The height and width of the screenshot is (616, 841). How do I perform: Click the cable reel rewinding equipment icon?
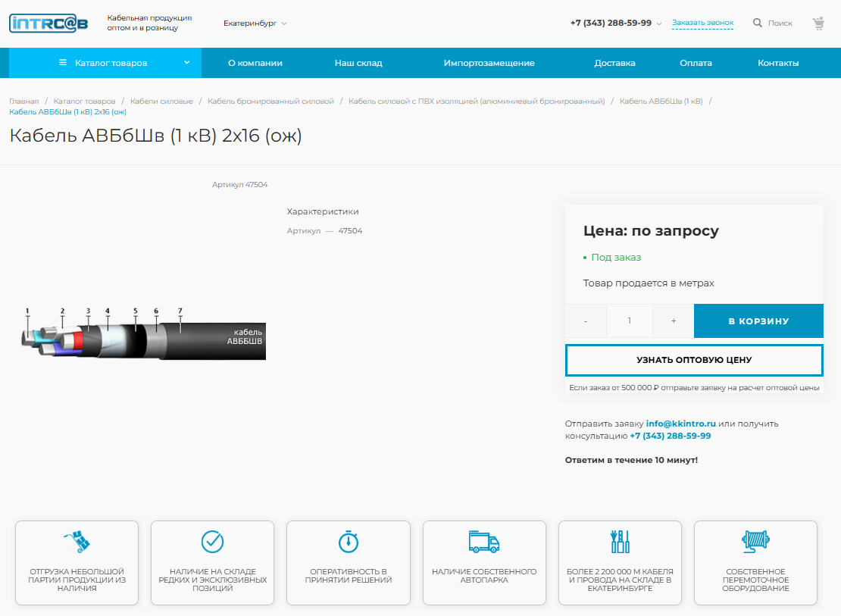pos(755,542)
